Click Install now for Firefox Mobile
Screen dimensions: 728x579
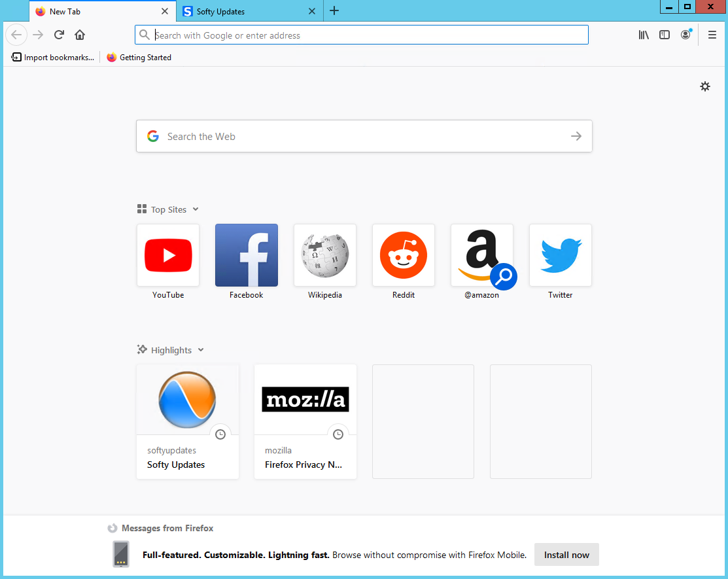(566, 554)
